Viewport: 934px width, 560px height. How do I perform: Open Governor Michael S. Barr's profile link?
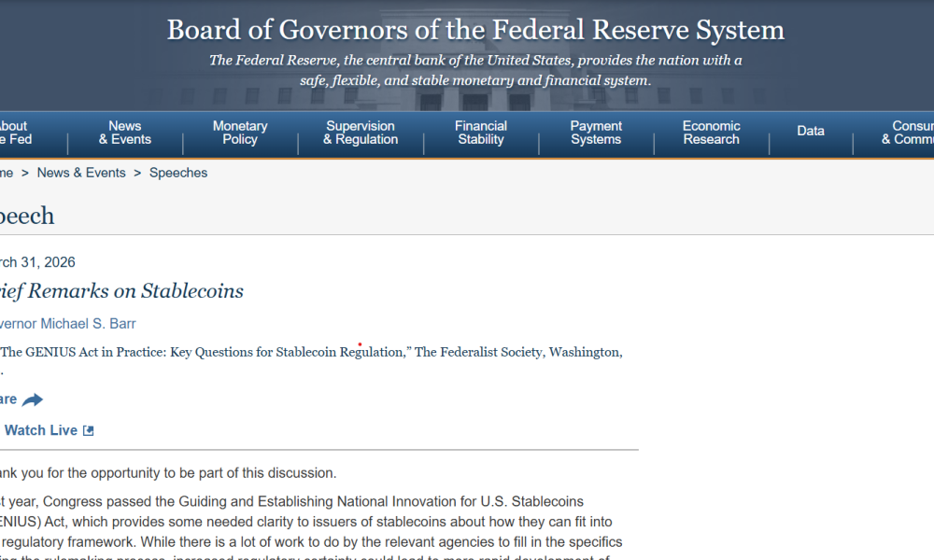(x=68, y=323)
